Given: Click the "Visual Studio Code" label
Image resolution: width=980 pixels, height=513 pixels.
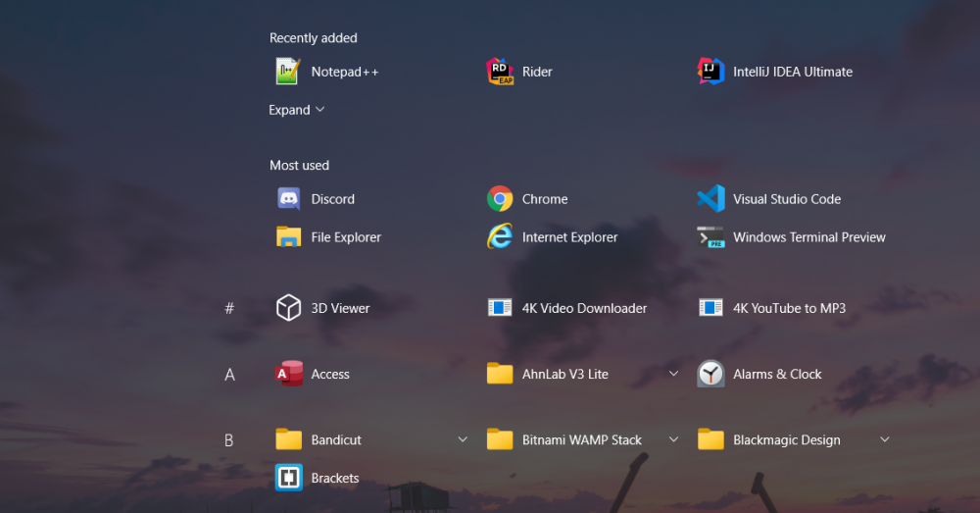Looking at the screenshot, I should (787, 199).
